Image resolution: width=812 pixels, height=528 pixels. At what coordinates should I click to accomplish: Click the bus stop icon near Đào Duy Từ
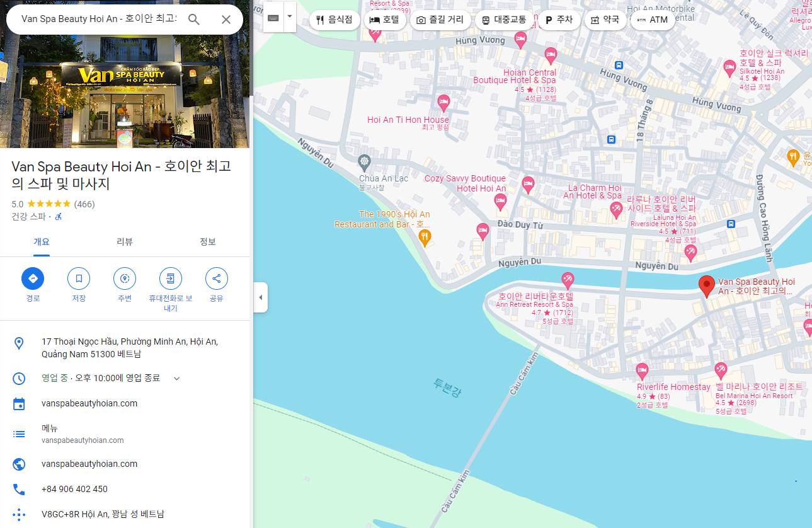(x=731, y=224)
